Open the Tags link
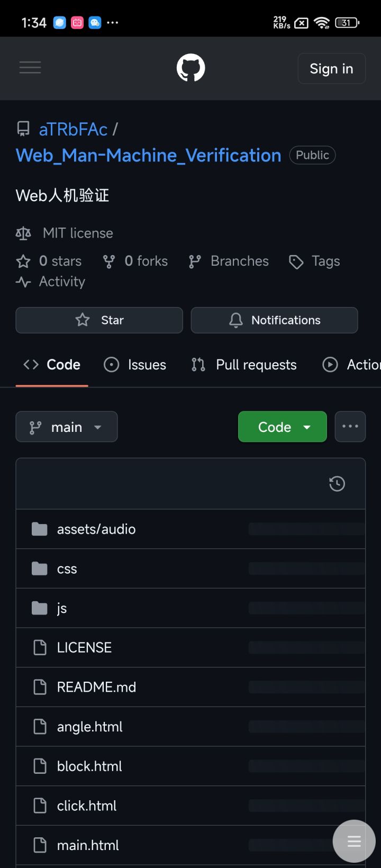Screen dimensions: 381x868 314,261
